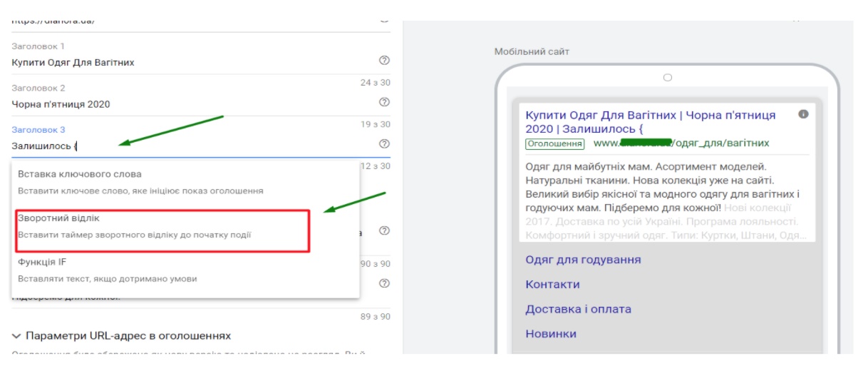The height and width of the screenshot is (371, 868).
Task: Select Вставка ключового слова option
Action: coord(80,174)
